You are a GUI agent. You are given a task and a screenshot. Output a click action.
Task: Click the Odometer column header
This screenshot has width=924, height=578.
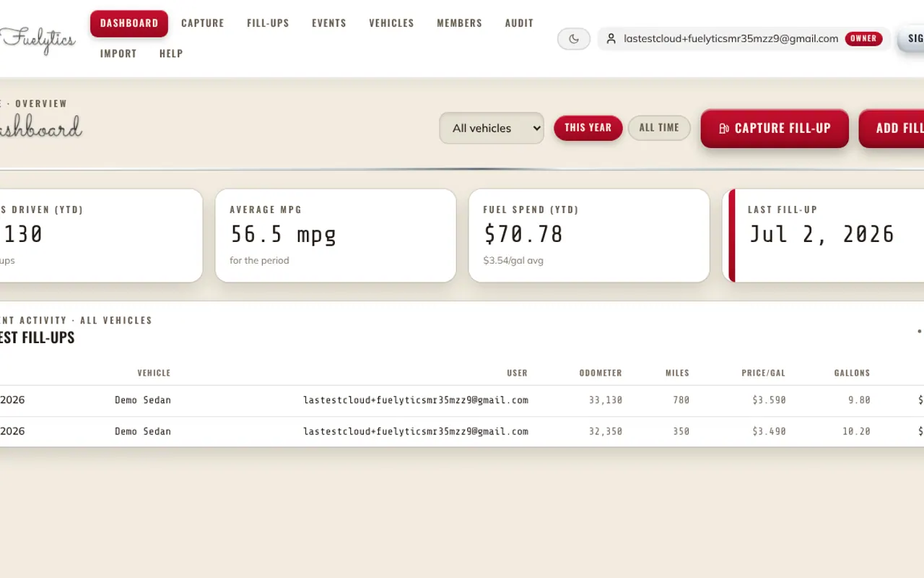click(x=601, y=374)
